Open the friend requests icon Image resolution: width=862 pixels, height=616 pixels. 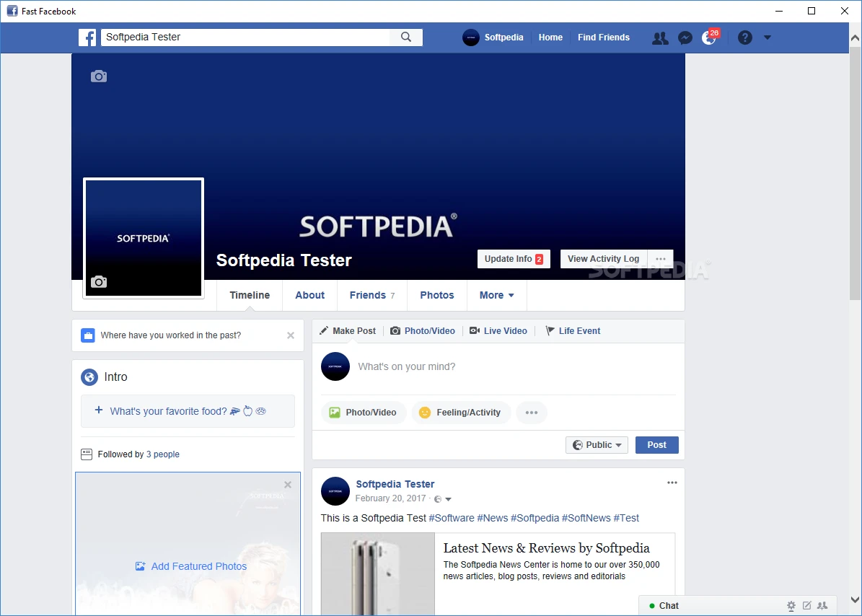[660, 38]
